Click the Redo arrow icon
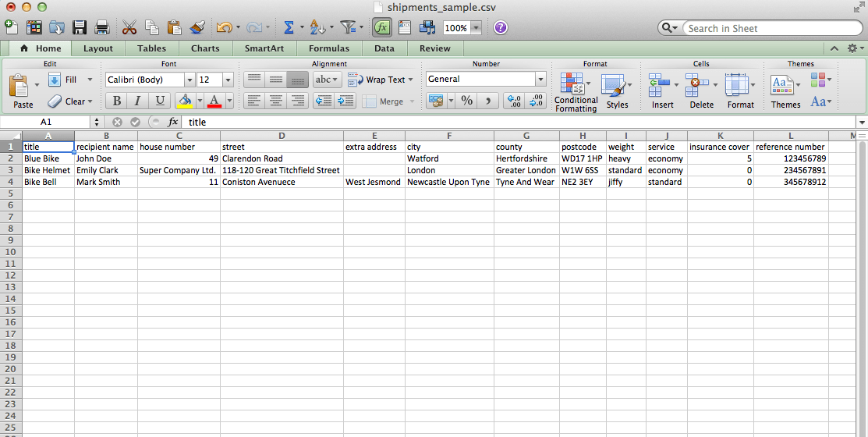The image size is (868, 437). click(x=254, y=27)
